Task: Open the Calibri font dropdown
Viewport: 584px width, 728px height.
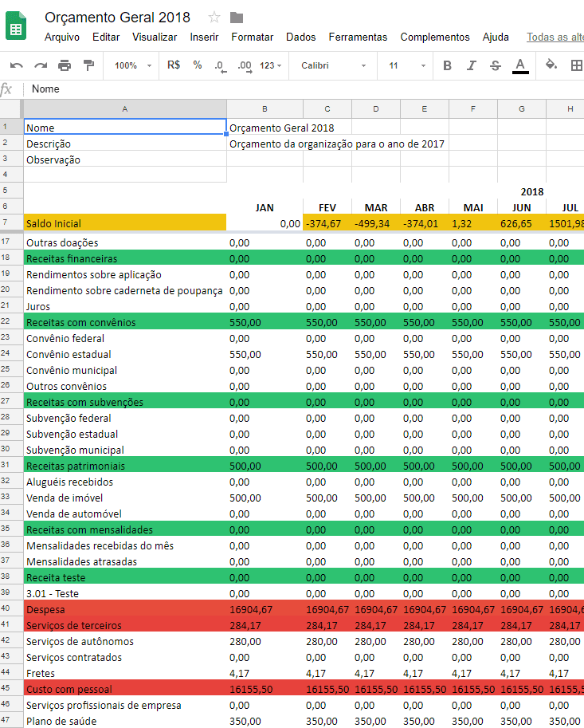Action: click(x=334, y=65)
